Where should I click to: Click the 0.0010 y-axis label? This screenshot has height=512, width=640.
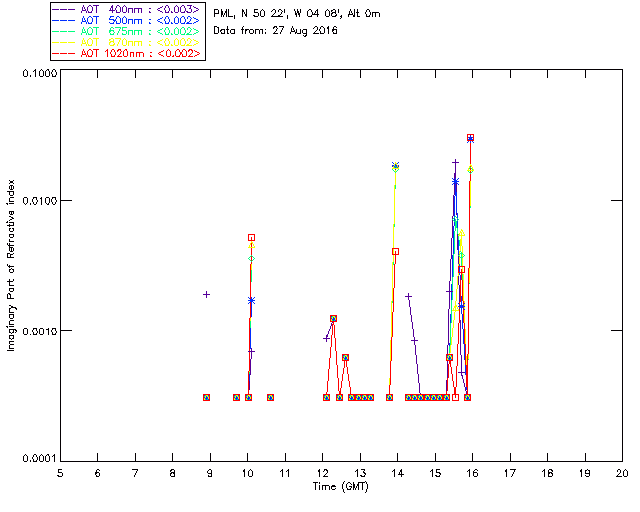coord(40,331)
